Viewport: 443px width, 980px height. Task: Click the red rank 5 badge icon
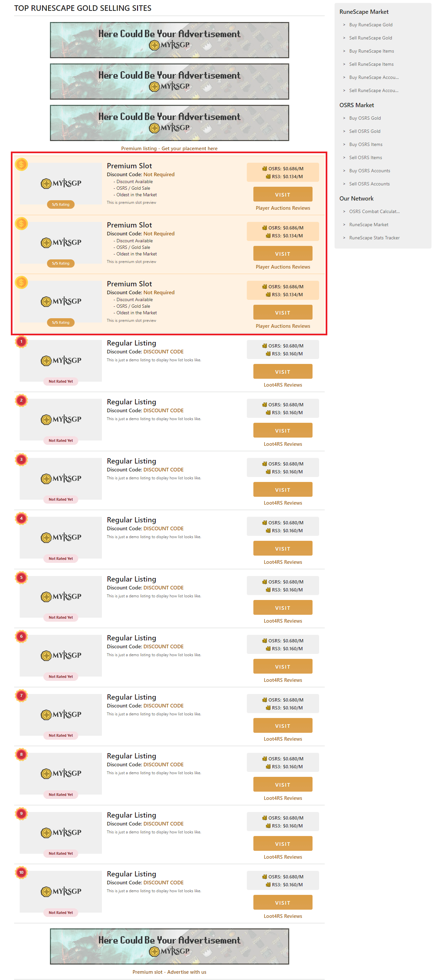pyautogui.click(x=21, y=578)
